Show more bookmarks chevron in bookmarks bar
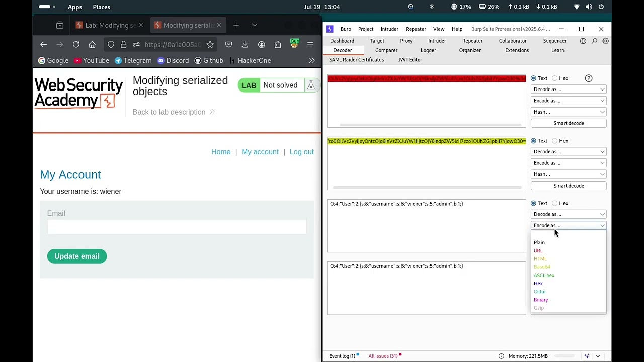 [312, 60]
